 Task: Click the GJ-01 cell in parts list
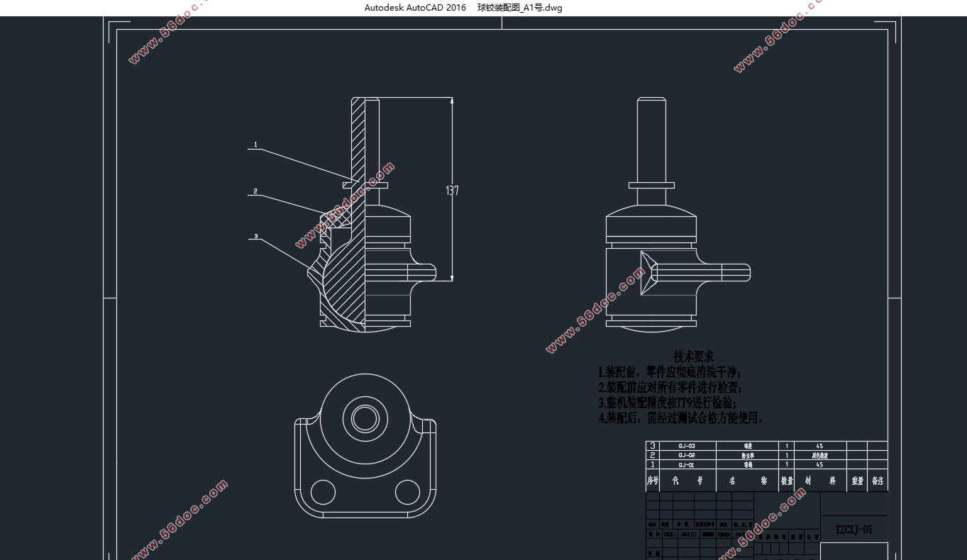pyautogui.click(x=687, y=465)
